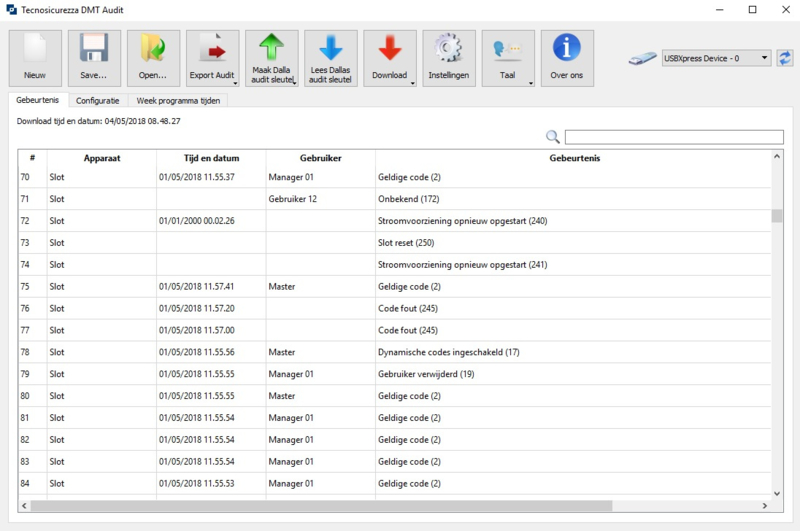Click the 01/05/2018 11.55.37 timestamp

197,177
